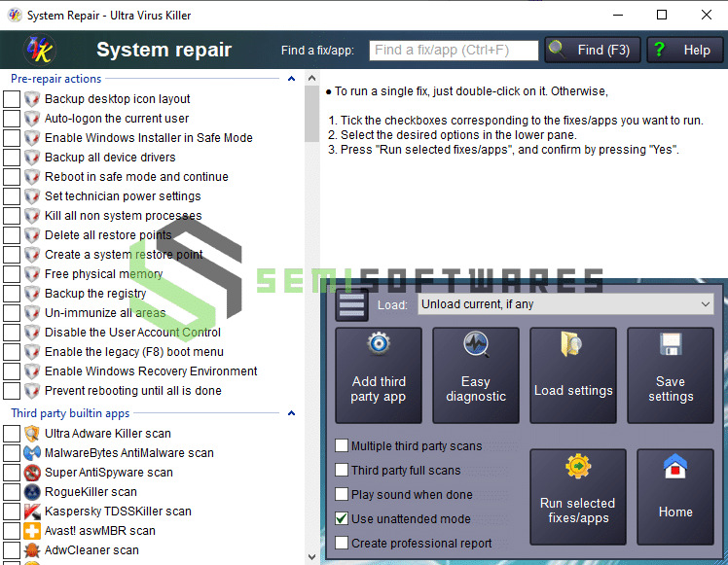Click the Load settings folder button
Screen dimensions: 728x565
click(x=573, y=375)
